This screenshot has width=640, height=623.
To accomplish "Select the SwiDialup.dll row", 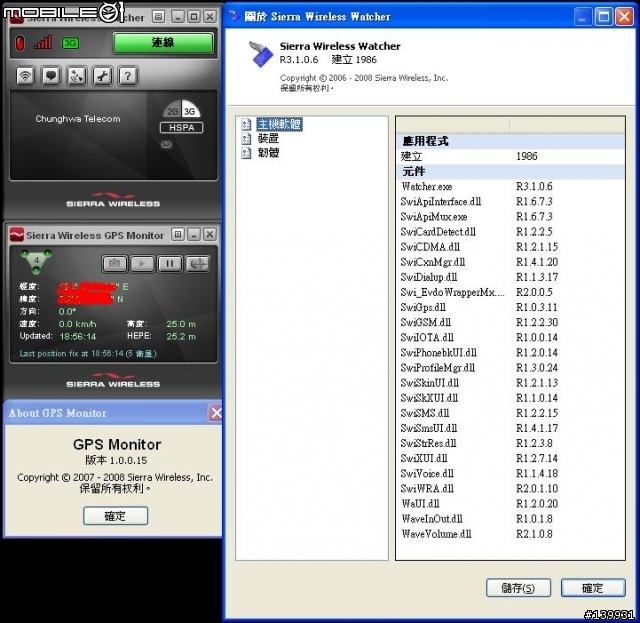I will point(510,277).
